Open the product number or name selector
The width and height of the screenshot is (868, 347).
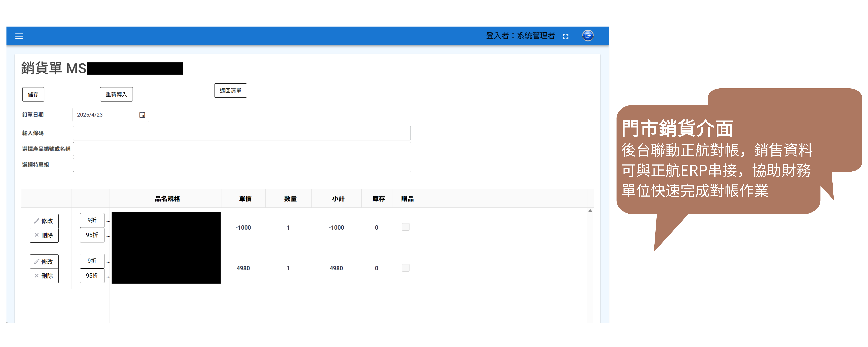pos(242,149)
